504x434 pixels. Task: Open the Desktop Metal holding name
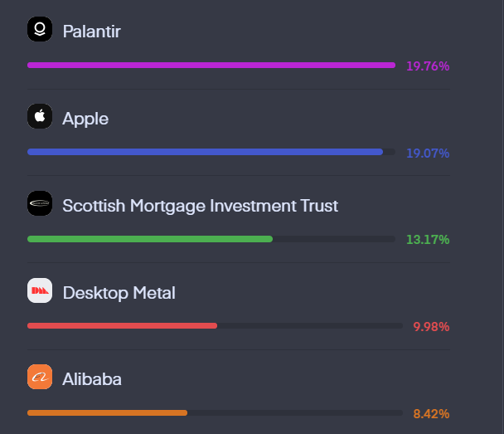(x=119, y=293)
